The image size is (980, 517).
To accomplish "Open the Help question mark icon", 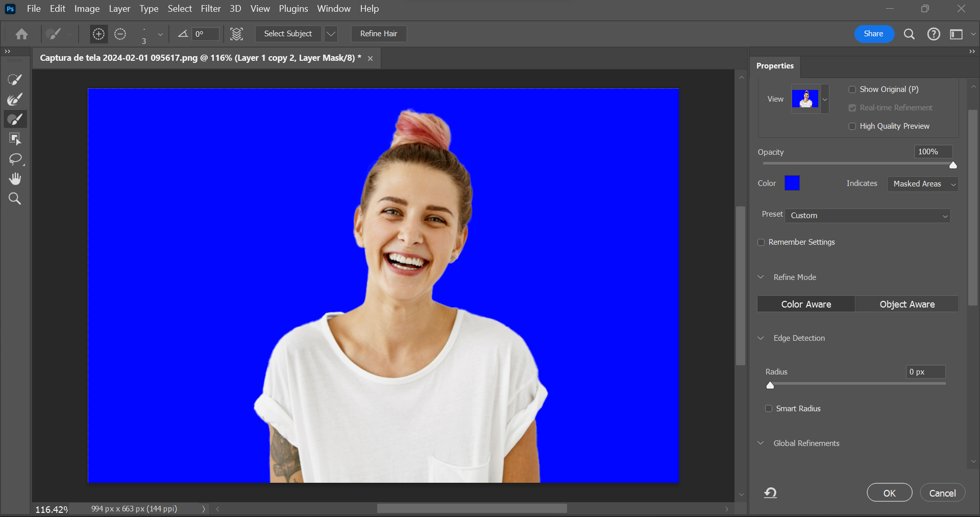I will point(934,34).
